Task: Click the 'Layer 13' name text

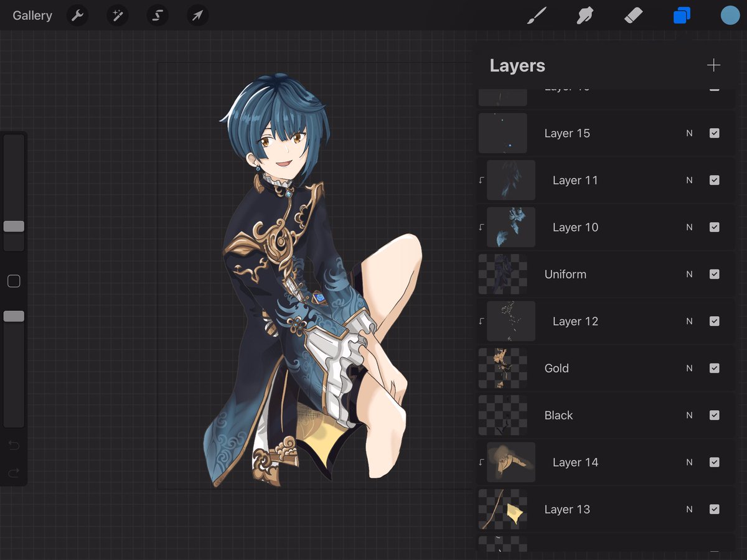Action: (x=567, y=509)
